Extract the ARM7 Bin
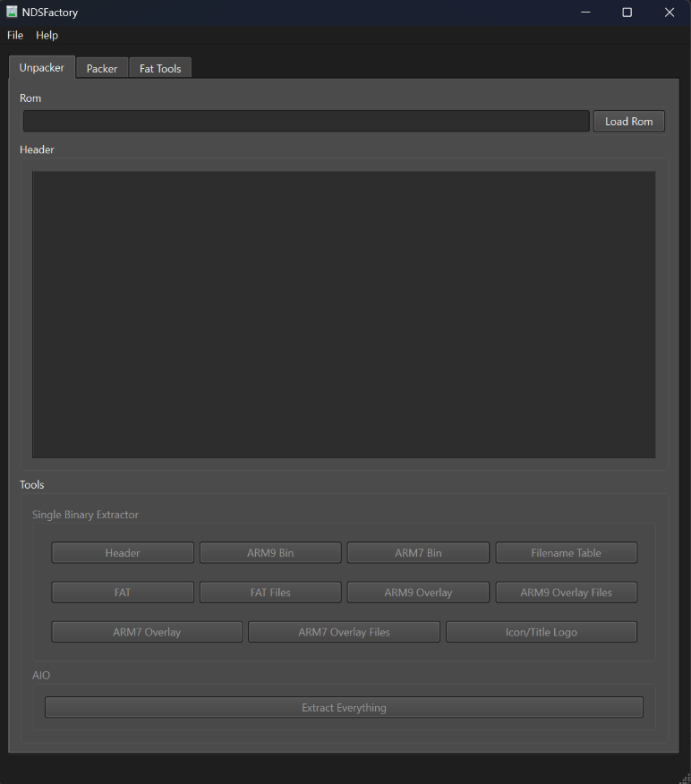 point(418,553)
